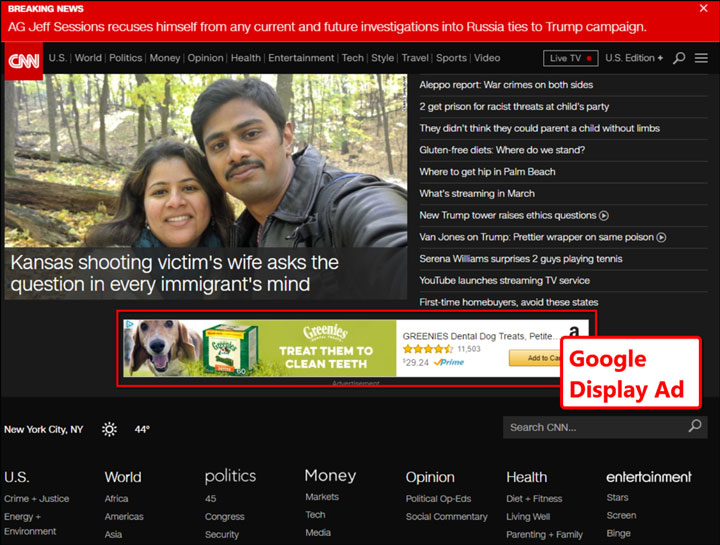Open 'Aleppo report: War crimes' headline
Image resolution: width=720 pixels, height=545 pixels.
pos(506,85)
